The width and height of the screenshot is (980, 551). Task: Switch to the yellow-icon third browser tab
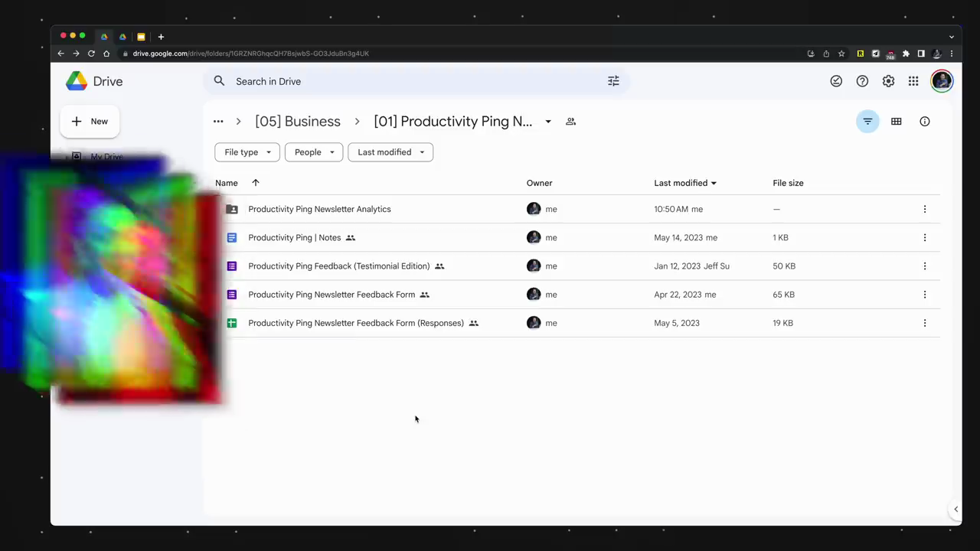[141, 37]
